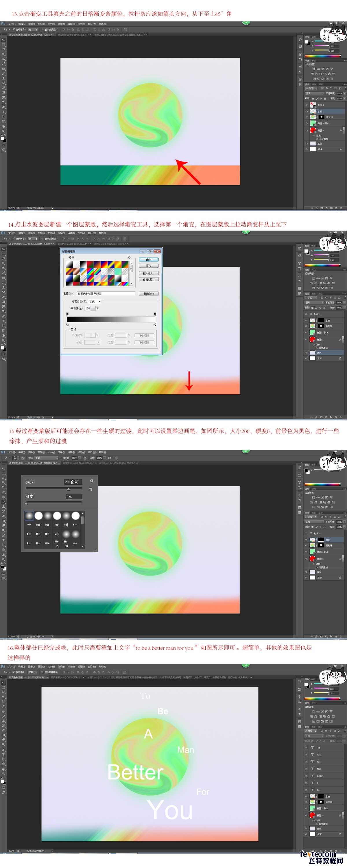Image resolution: width=347 pixels, height=868 pixels.
Task: Select Brush tool in step 15 toolbar
Action: click(x=3, y=502)
